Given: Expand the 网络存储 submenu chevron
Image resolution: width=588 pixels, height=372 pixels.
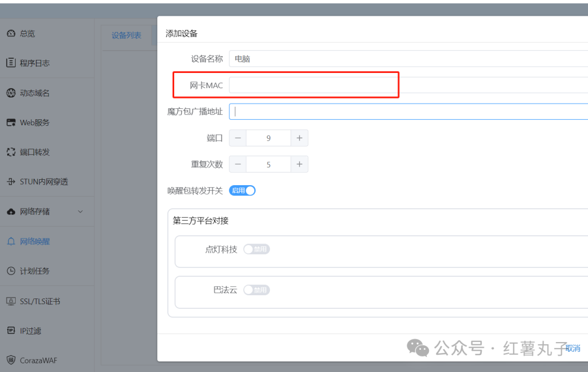Looking at the screenshot, I should point(80,211).
